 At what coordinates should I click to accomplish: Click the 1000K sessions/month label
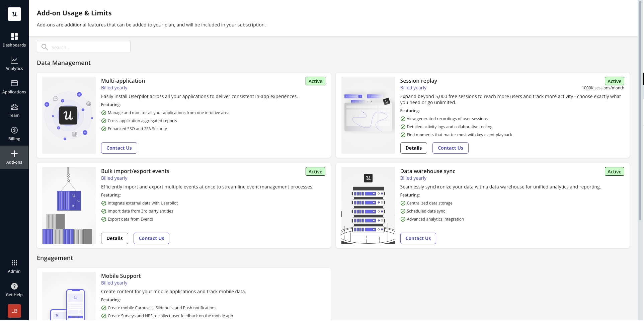[603, 88]
